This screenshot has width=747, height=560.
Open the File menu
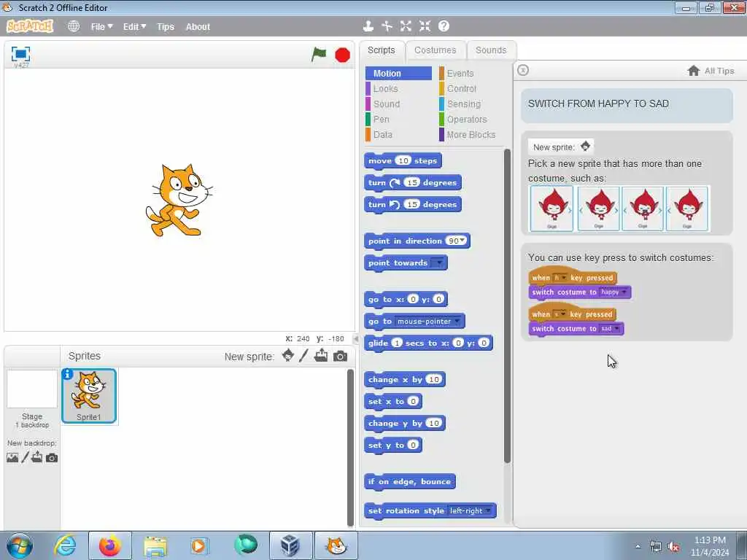click(101, 27)
